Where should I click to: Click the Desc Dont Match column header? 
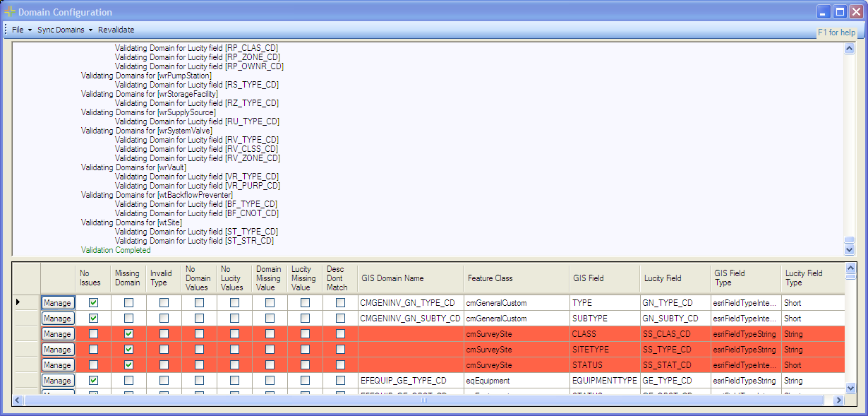(340, 278)
